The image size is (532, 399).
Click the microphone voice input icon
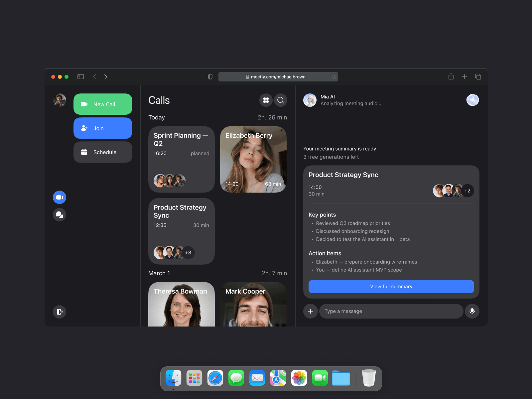point(472,311)
